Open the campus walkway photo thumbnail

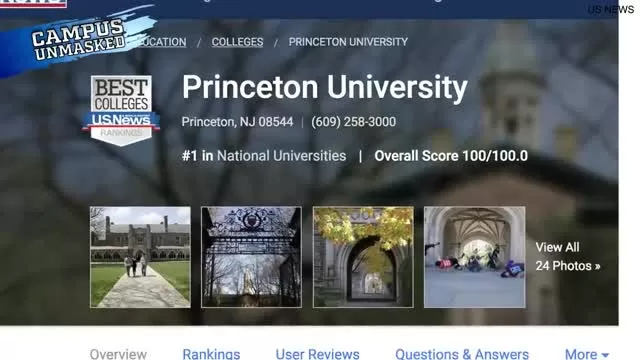click(140, 257)
